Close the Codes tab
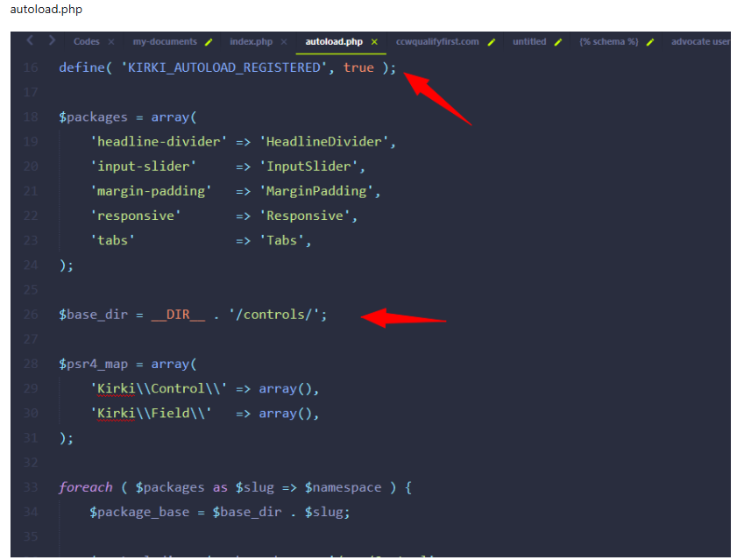Screen dimensions: 737x560 click(111, 42)
